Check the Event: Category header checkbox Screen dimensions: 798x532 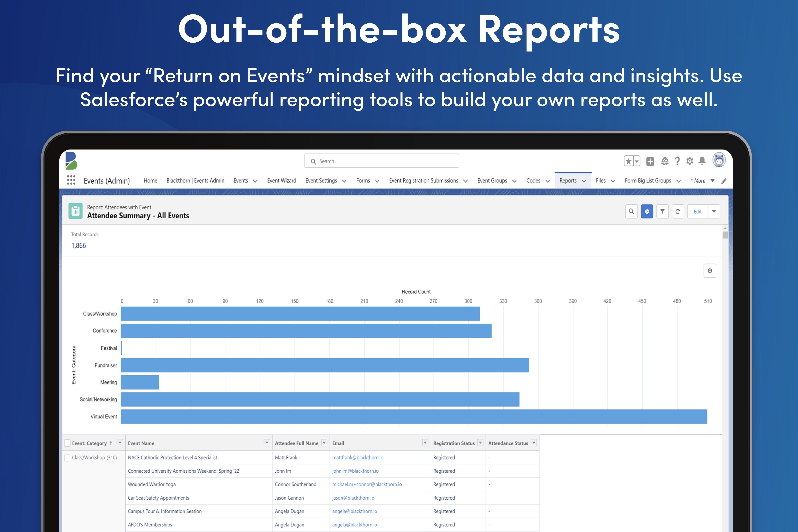click(68, 443)
